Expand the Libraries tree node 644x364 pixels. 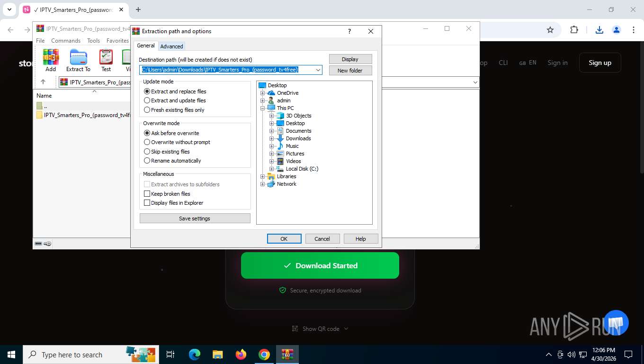[x=262, y=176]
